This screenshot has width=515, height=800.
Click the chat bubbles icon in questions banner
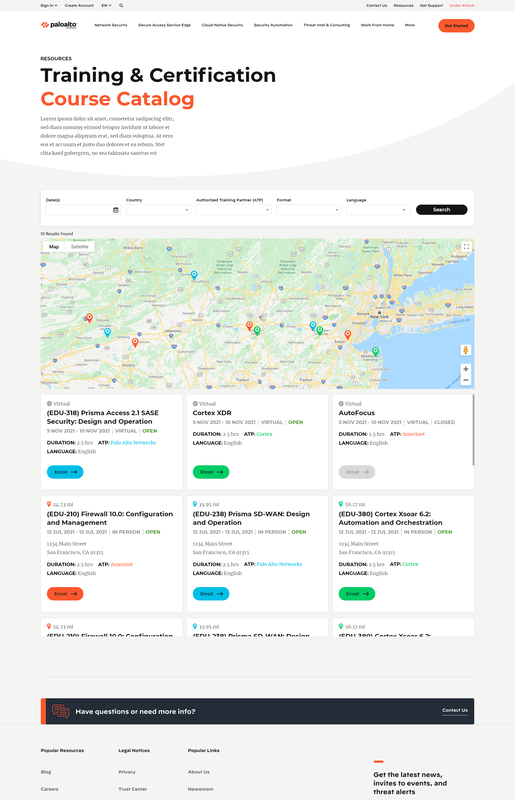click(60, 711)
